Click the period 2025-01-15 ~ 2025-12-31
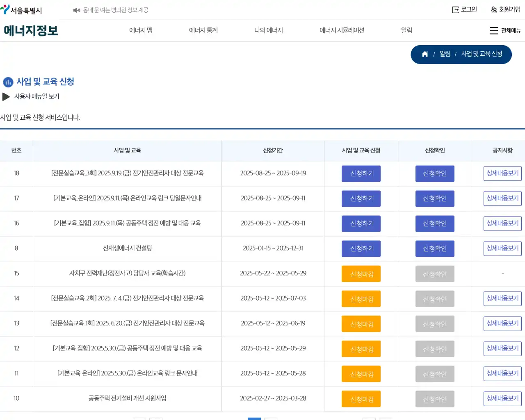 click(x=273, y=248)
